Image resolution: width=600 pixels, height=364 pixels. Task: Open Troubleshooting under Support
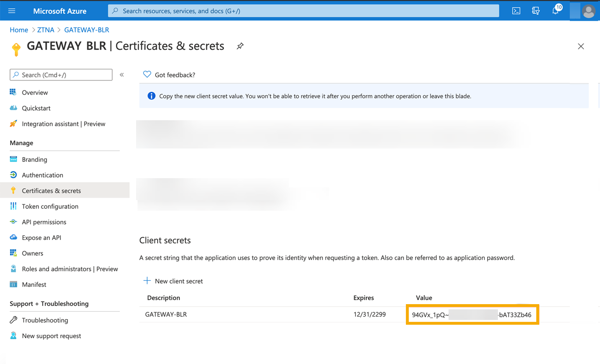tap(44, 320)
